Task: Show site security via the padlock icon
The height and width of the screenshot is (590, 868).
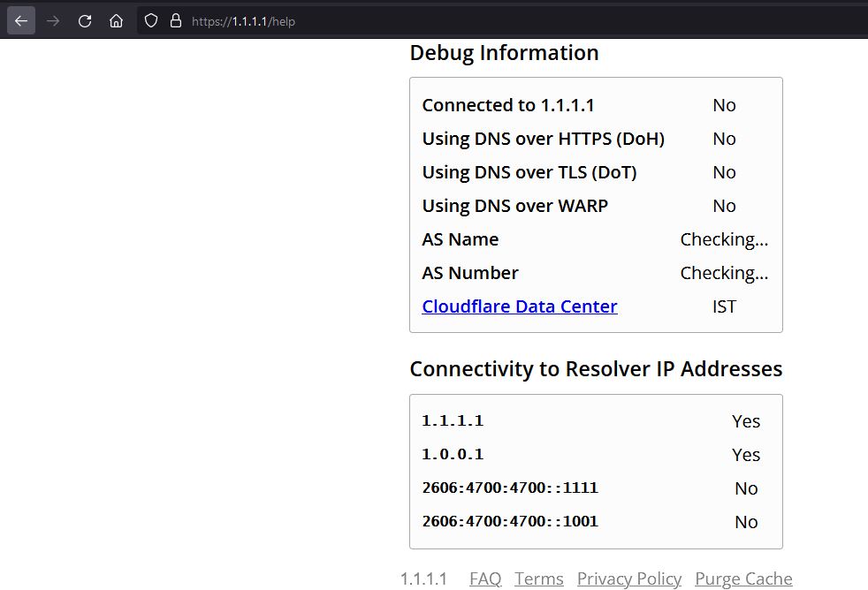Action: [176, 21]
